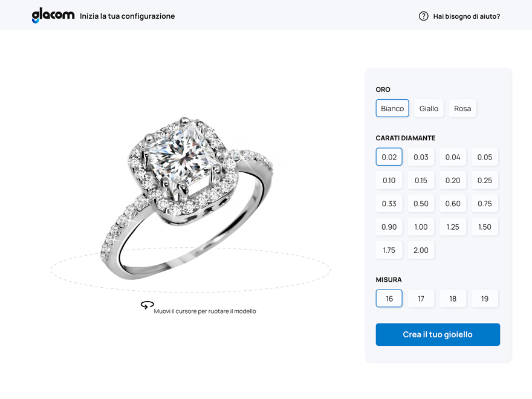Screen dimensions: 532x399
Task: Select Giallo gold option
Action: [429, 108]
